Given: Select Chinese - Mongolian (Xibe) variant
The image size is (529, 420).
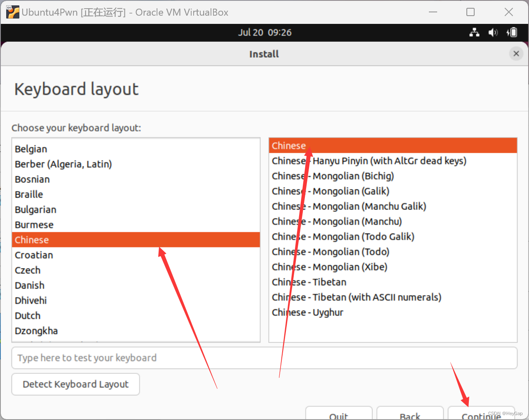Looking at the screenshot, I should [x=330, y=267].
